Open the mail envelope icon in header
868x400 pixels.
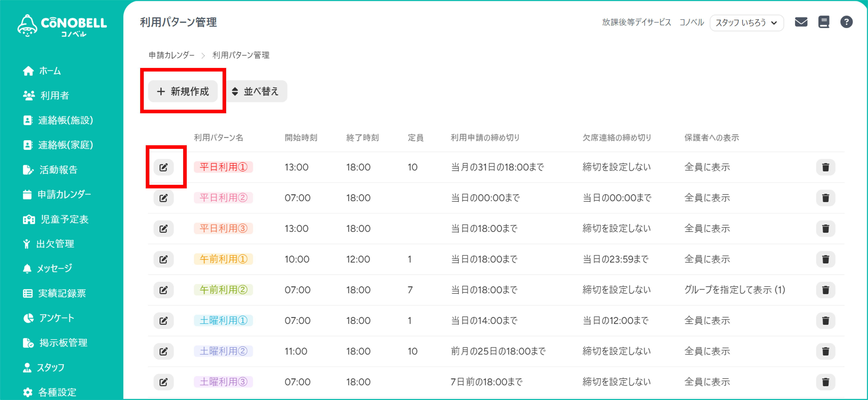coord(801,22)
